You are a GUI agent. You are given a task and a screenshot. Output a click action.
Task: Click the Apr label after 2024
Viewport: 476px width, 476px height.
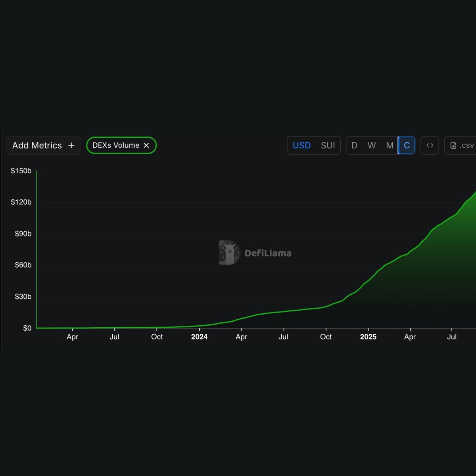coord(241,337)
